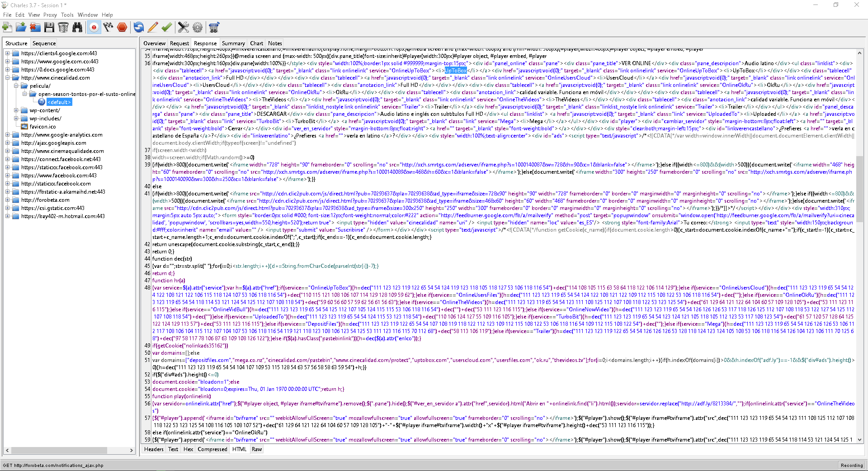Viewport: 868px width, 471px height.
Task: Show the Overview tab
Action: pos(155,43)
